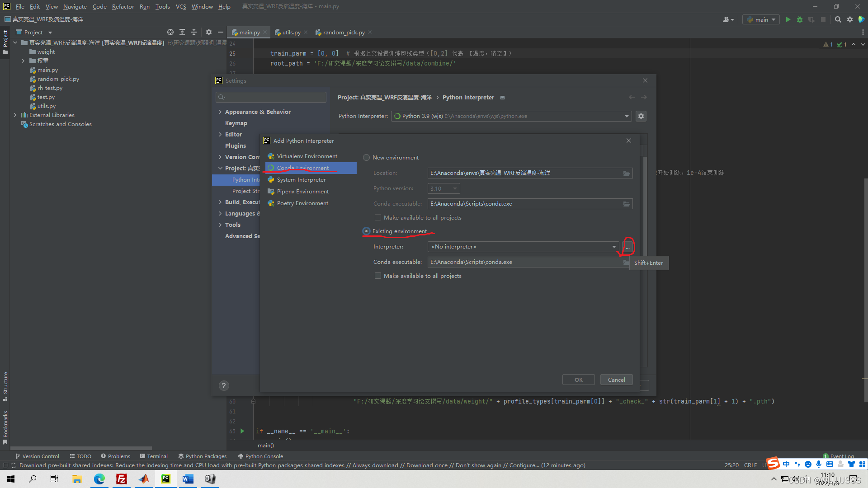Screen dimensions: 868x488
Task: Click the Appearance and Behavior menu item
Action: pos(259,112)
